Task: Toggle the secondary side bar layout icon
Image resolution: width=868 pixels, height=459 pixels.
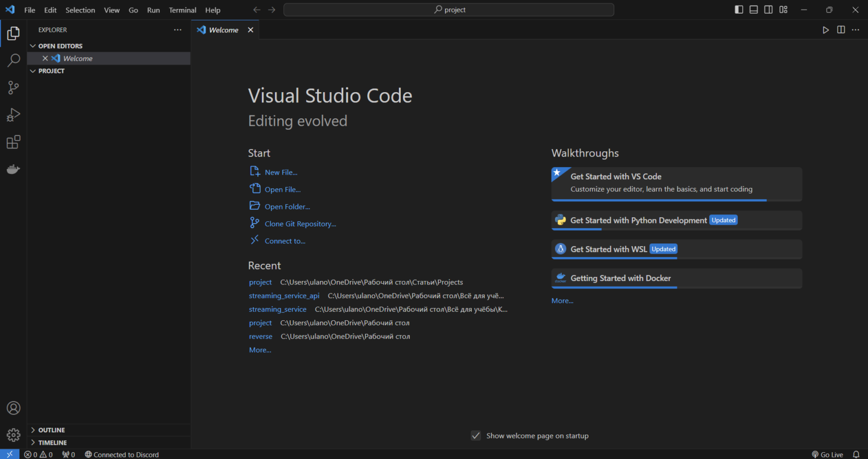Action: point(768,10)
